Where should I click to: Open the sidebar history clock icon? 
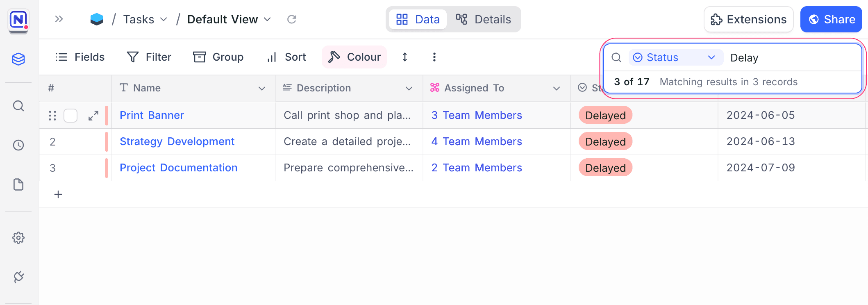(18, 145)
